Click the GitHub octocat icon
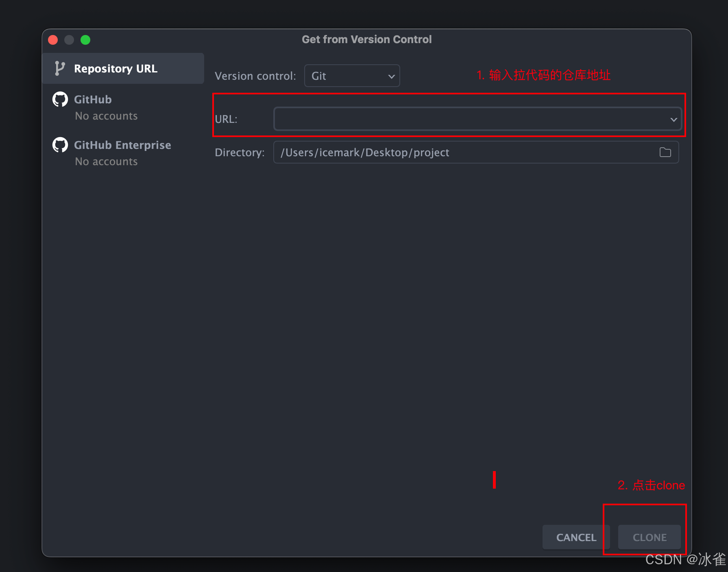 click(60, 99)
